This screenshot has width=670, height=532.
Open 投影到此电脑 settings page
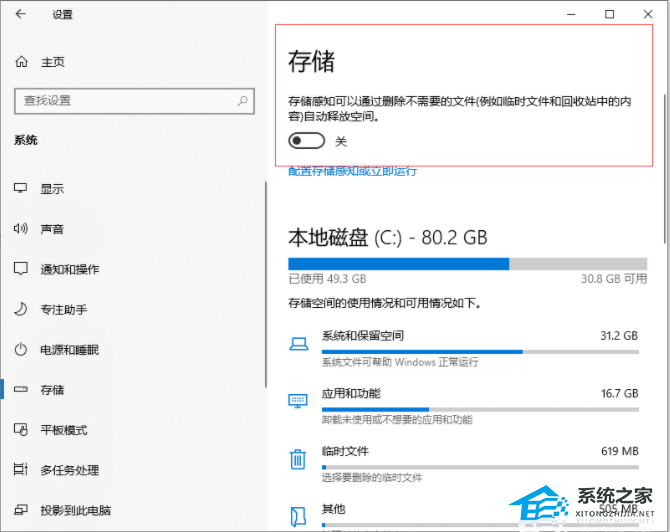click(76, 510)
